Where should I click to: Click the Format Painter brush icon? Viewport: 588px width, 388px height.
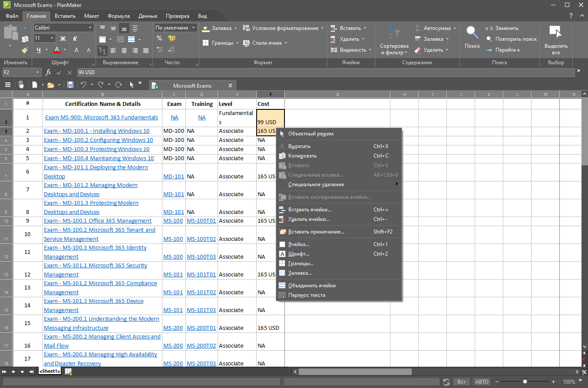tap(25, 50)
